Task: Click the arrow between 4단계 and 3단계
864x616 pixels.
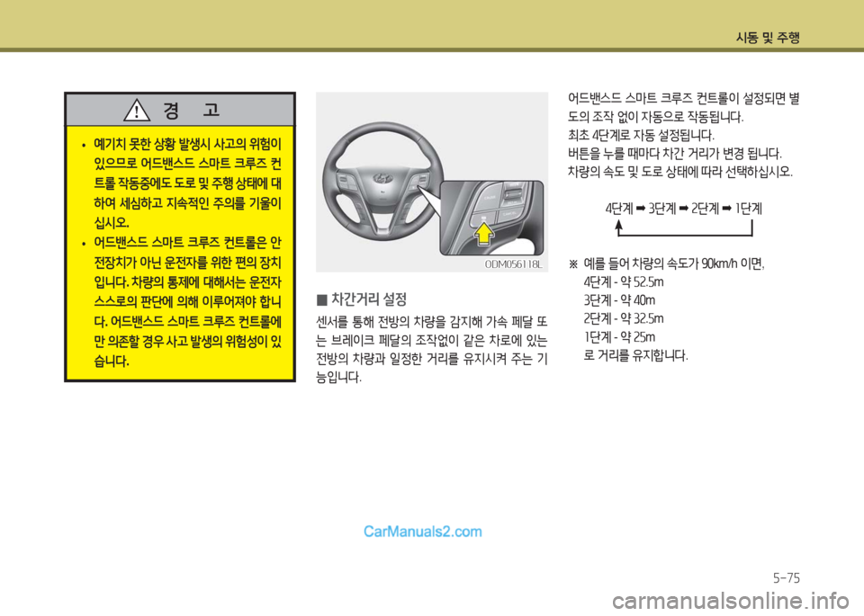Action: (x=640, y=209)
